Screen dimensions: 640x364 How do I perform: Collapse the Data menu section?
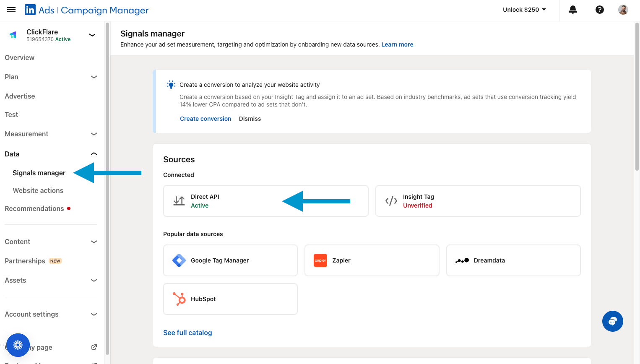point(94,154)
